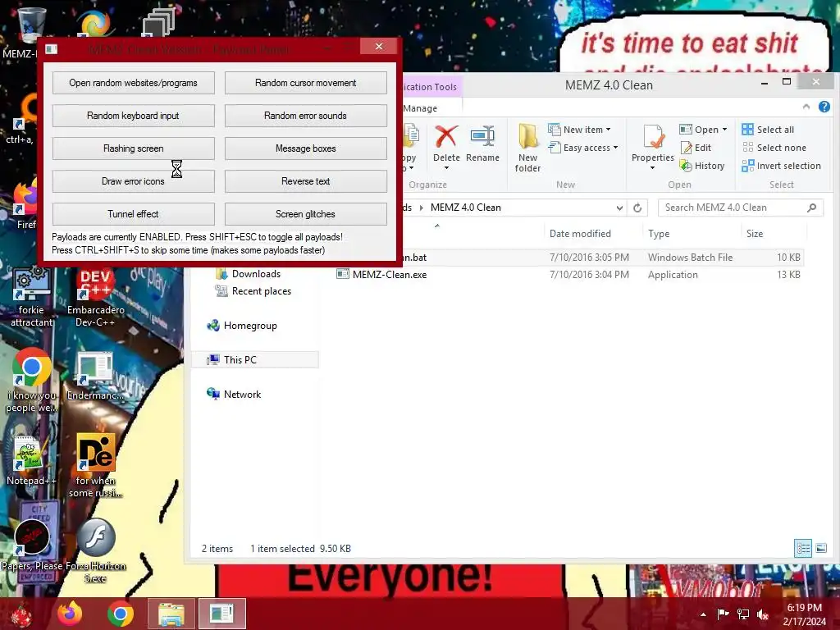The width and height of the screenshot is (840, 630).
Task: Click the muted volume tray icon
Action: [763, 614]
